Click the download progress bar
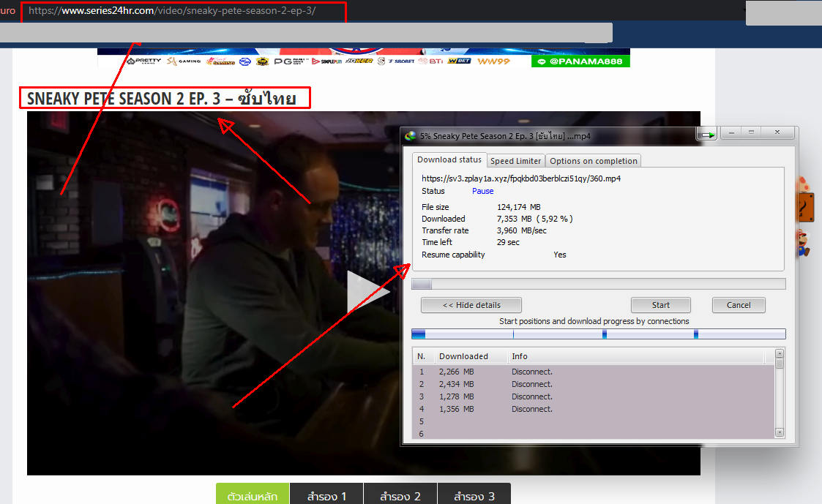This screenshot has height=504, width=822. click(599, 284)
